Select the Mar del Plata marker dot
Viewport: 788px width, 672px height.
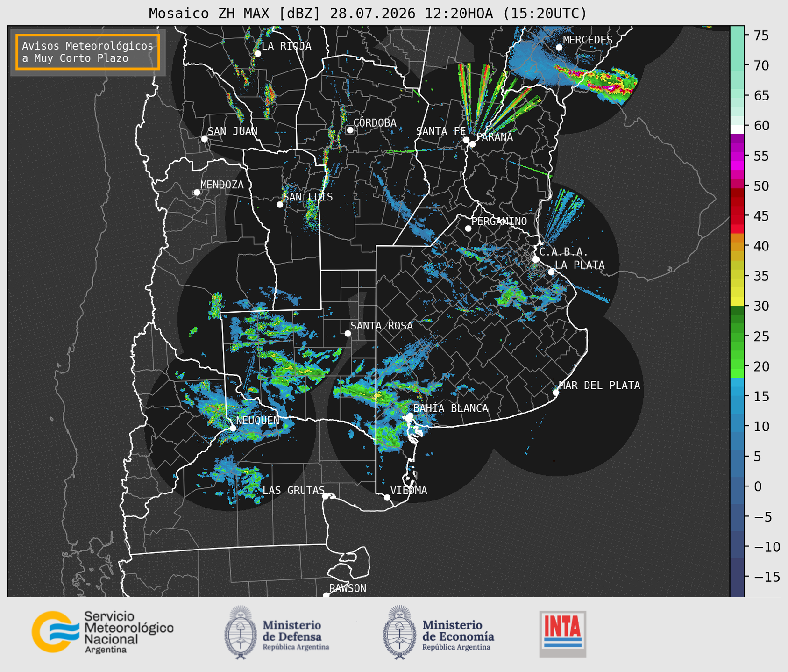pos(556,393)
